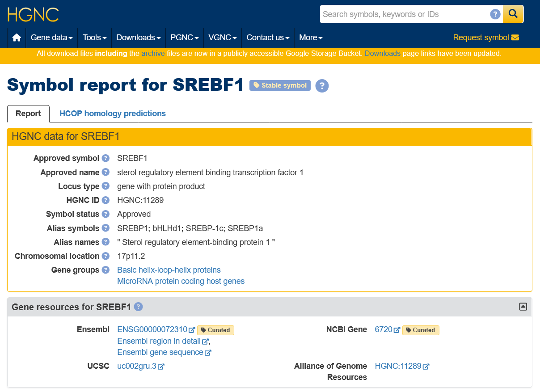Viewport: 540px width, 392px height.
Task: Click the HGNC ID value HGNC:11289
Action: [x=140, y=200]
